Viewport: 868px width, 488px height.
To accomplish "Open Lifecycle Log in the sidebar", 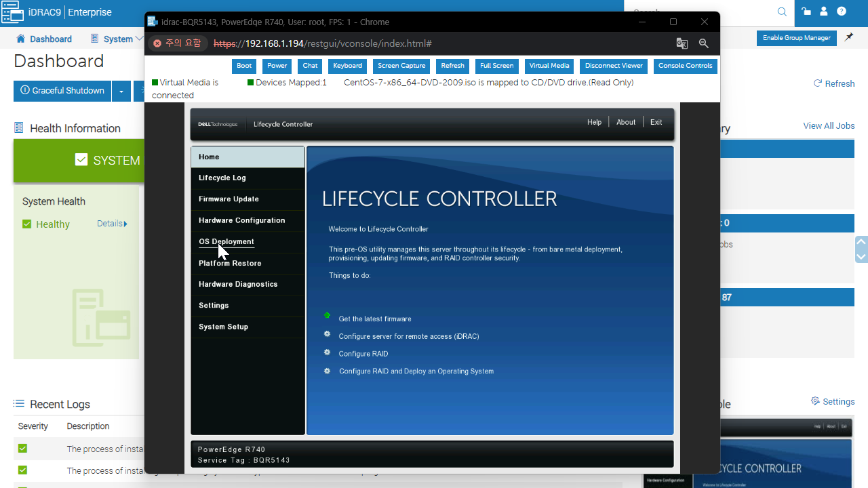I will [248, 178].
